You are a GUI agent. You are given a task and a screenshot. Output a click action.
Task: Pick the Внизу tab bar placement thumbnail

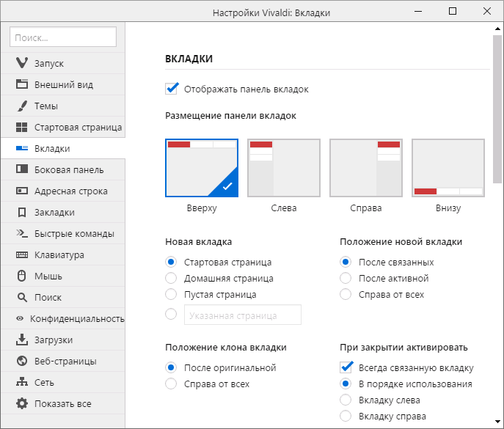[448, 169]
